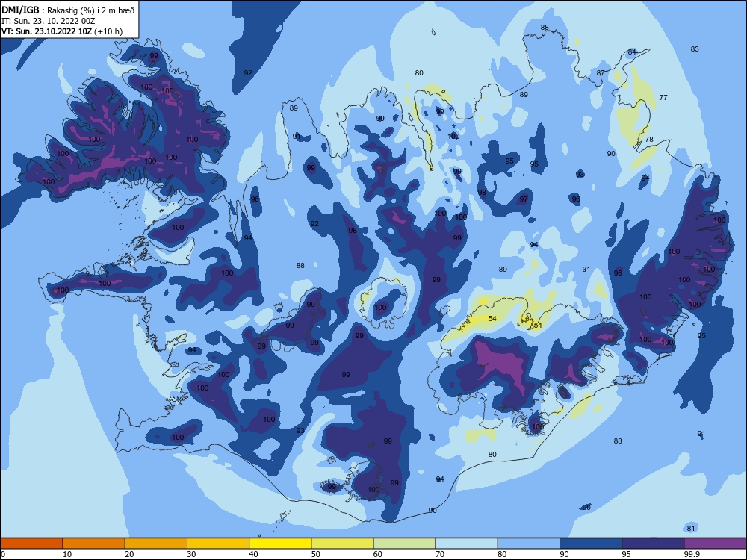Select the orange 10–20 legend swatch
Image resolution: width=747 pixels, height=560 pixels.
click(94, 544)
